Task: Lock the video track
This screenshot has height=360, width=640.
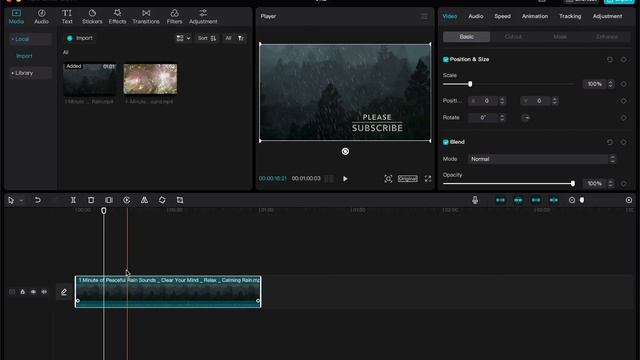Action: coord(23,292)
